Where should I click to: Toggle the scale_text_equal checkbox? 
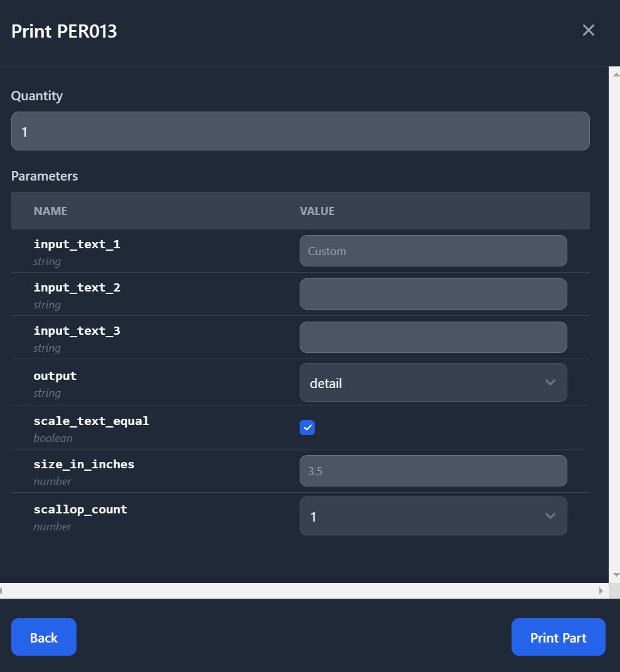307,428
